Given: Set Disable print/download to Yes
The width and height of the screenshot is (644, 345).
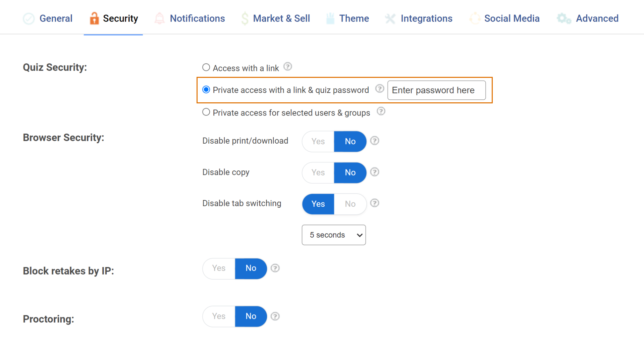Looking at the screenshot, I should click(318, 141).
